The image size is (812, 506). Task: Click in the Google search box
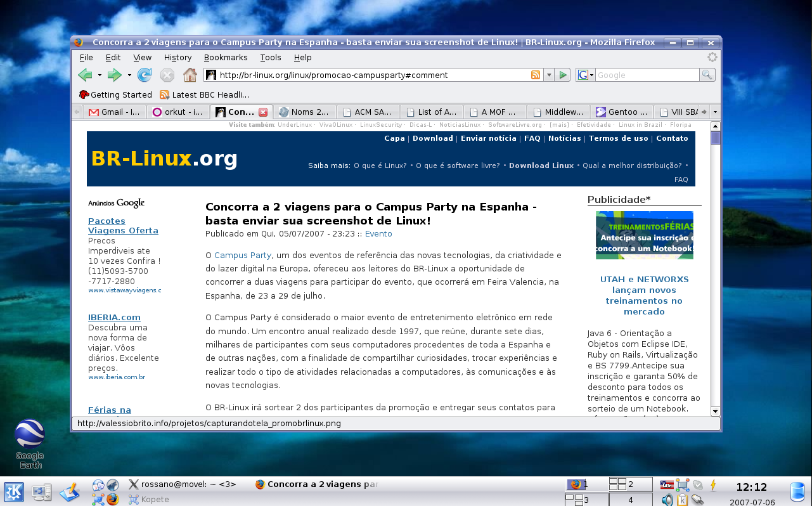coord(647,75)
